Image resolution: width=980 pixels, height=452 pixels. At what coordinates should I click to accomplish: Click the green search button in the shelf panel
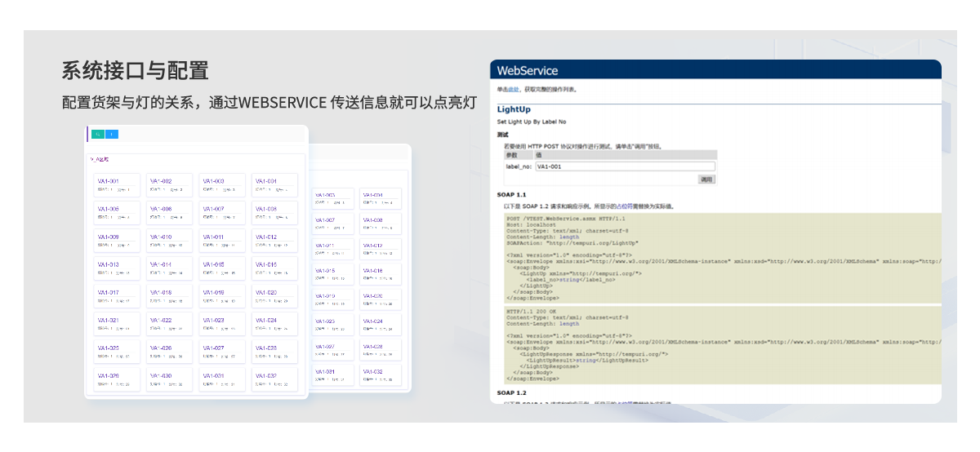pyautogui.click(x=97, y=135)
